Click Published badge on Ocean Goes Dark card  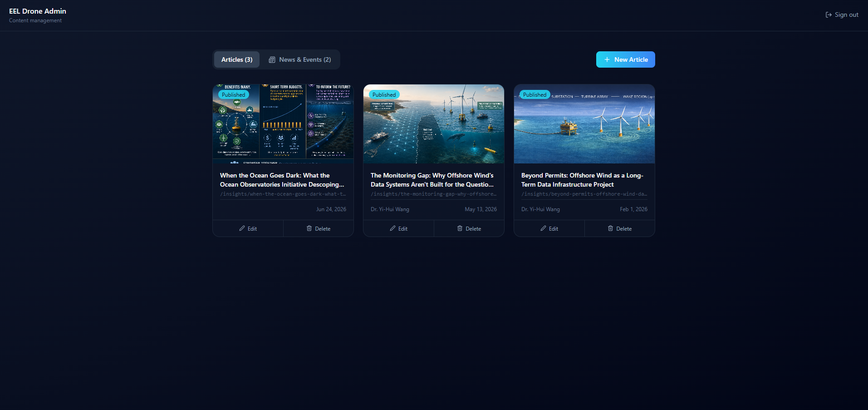[233, 95]
